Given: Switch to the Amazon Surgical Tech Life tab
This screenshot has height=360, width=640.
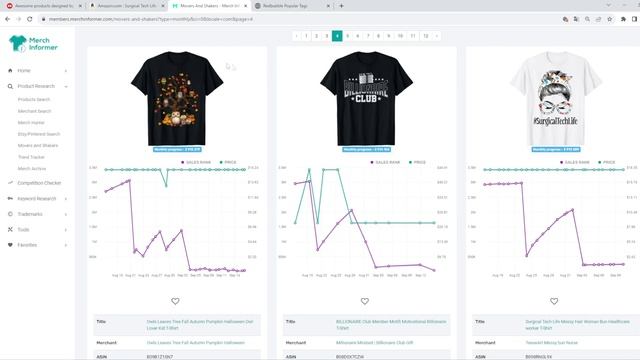Looking at the screenshot, I should click(x=127, y=6).
